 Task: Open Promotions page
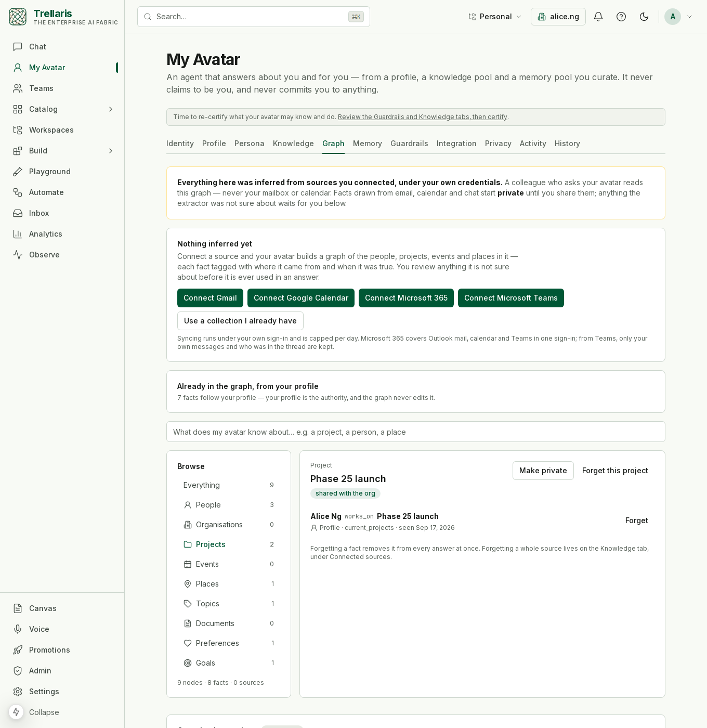click(x=62, y=650)
